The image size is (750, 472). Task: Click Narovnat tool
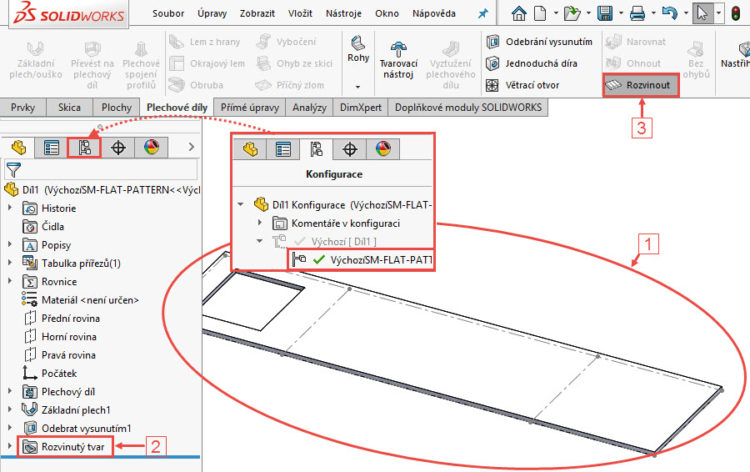pos(635,42)
